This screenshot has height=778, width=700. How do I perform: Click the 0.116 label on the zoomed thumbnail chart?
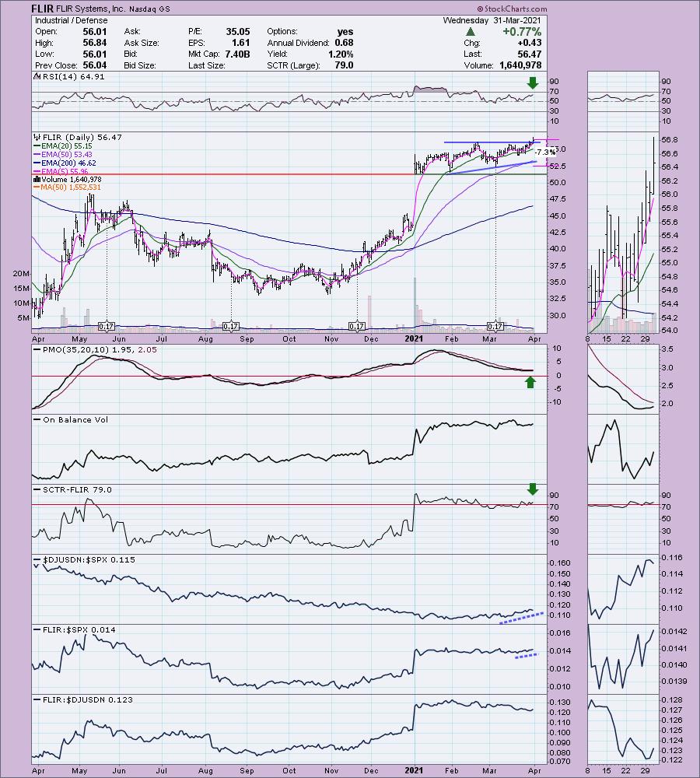tap(672, 557)
